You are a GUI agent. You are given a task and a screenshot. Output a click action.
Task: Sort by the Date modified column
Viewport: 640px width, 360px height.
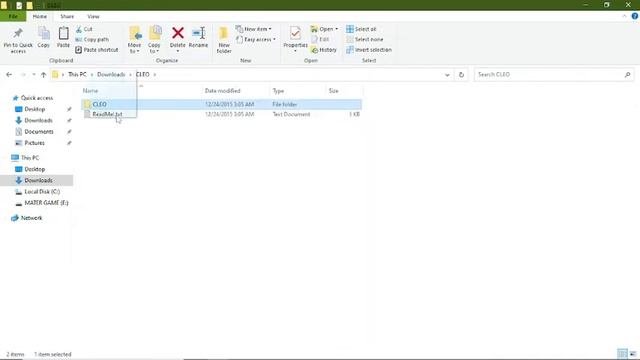(222, 91)
